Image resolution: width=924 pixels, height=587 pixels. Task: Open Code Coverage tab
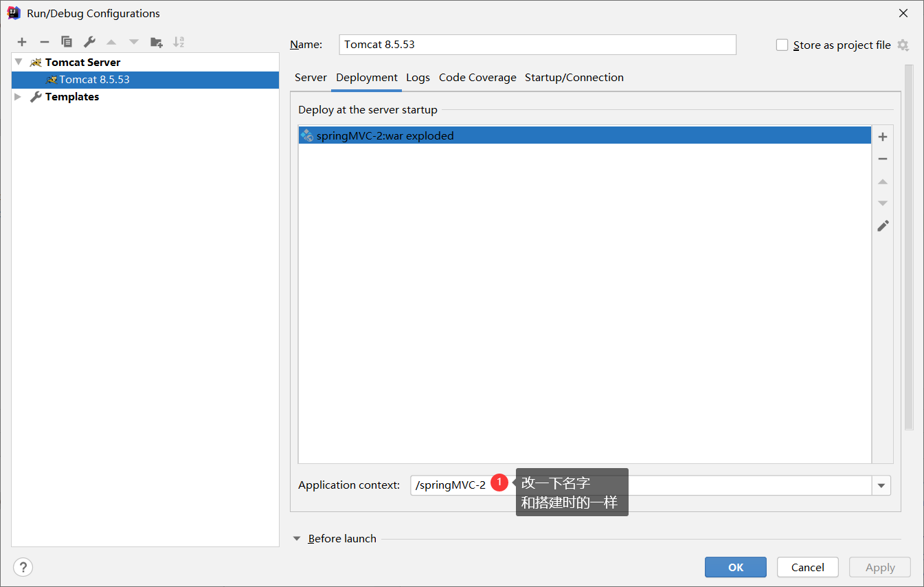pyautogui.click(x=477, y=78)
